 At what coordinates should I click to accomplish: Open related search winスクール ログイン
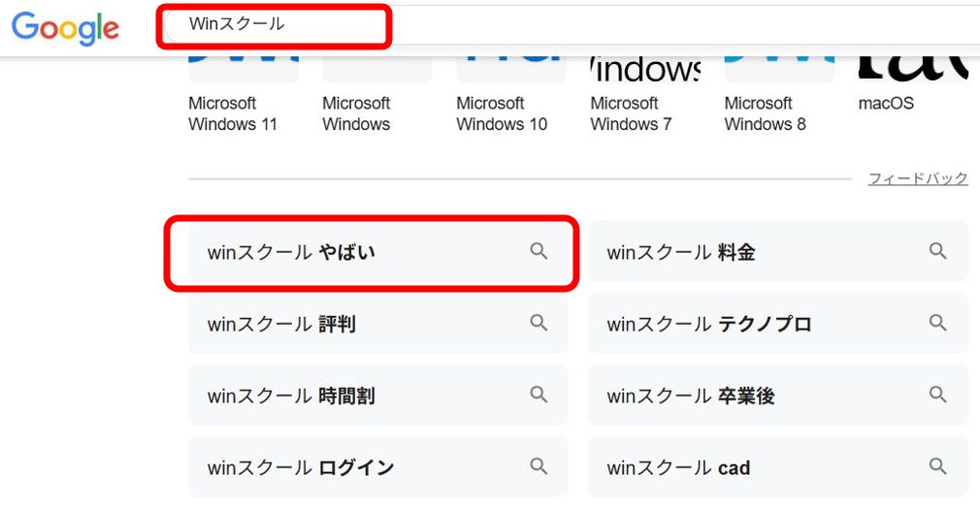click(x=378, y=466)
